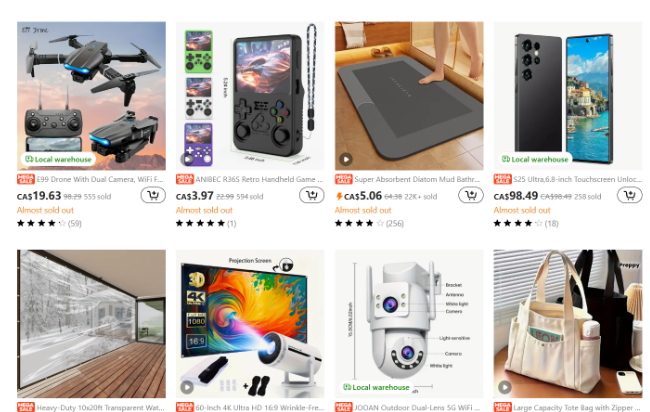Viewport: 650px width, 412px height.
Task: Open JOOAN Outdoor Dual-Lens camera title
Action: coord(417,407)
